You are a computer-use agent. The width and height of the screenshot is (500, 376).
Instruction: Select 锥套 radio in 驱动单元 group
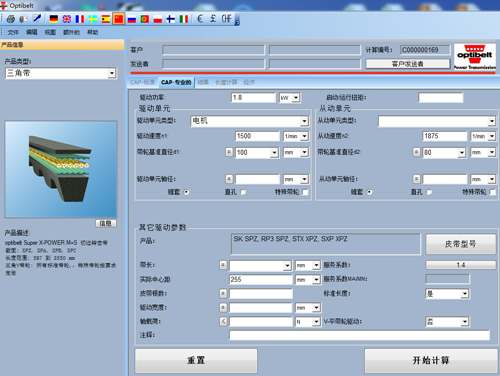pos(186,192)
